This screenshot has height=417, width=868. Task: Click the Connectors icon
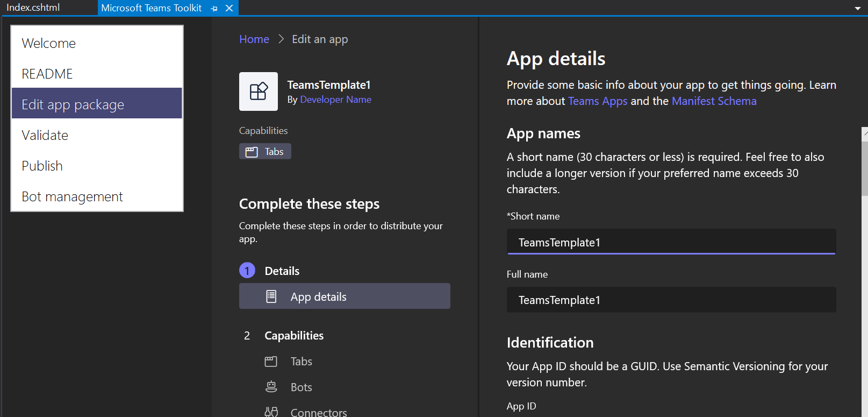(x=271, y=412)
